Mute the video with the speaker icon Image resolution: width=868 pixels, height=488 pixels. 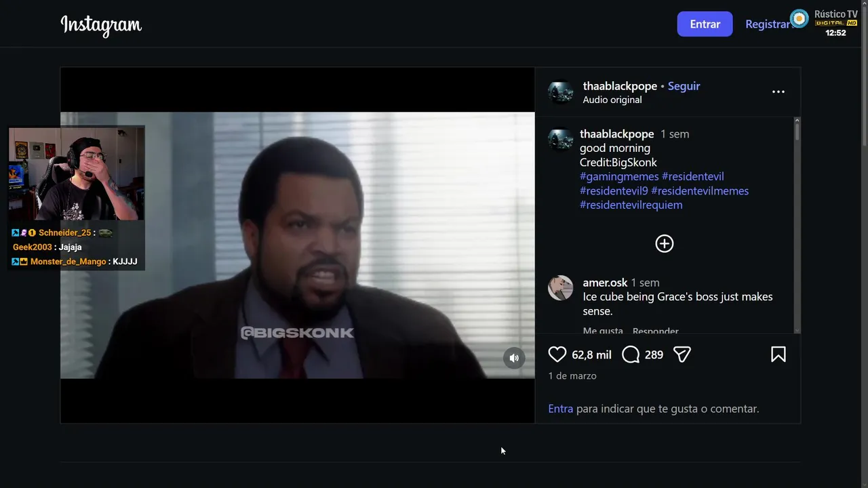[514, 358]
